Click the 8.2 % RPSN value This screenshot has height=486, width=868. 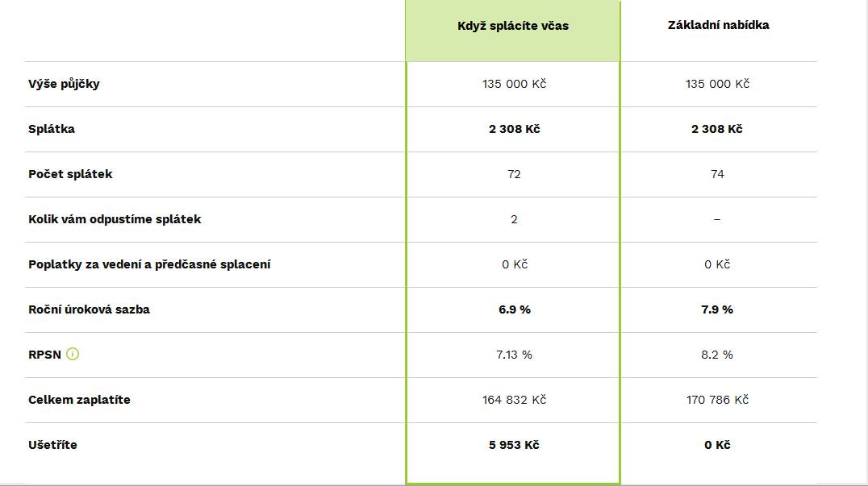pyautogui.click(x=717, y=355)
